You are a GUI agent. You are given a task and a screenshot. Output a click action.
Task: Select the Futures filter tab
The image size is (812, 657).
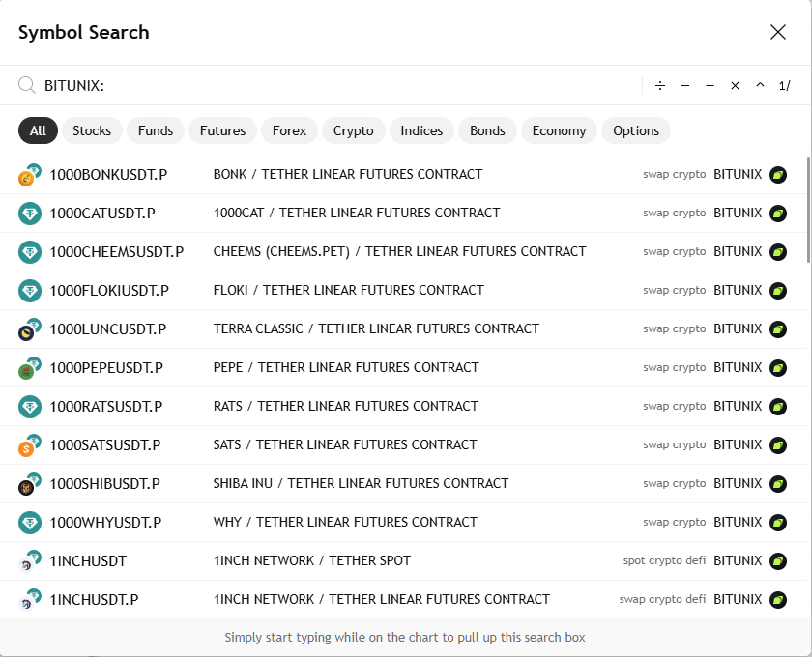pos(222,130)
